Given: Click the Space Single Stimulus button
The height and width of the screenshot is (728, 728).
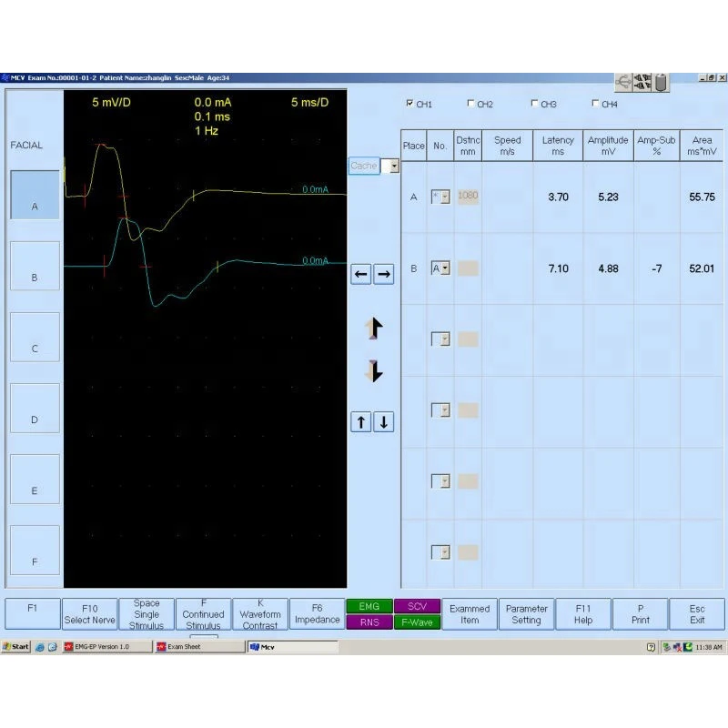Looking at the screenshot, I should [x=147, y=613].
